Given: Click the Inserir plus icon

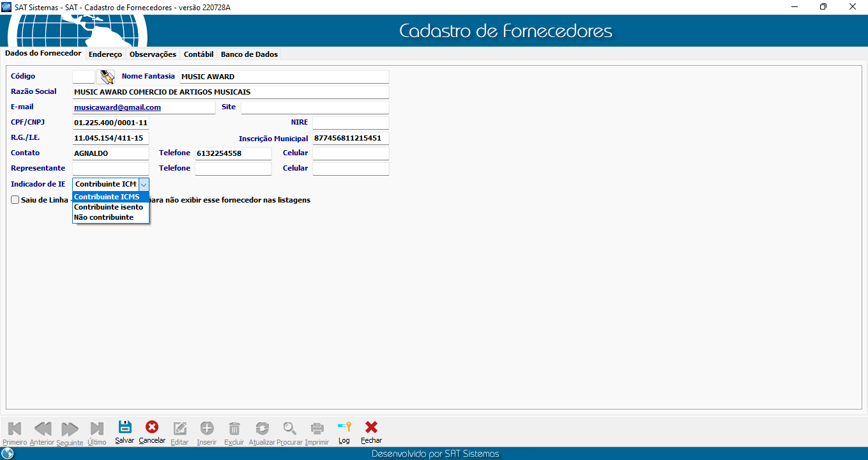Looking at the screenshot, I should 207,429.
